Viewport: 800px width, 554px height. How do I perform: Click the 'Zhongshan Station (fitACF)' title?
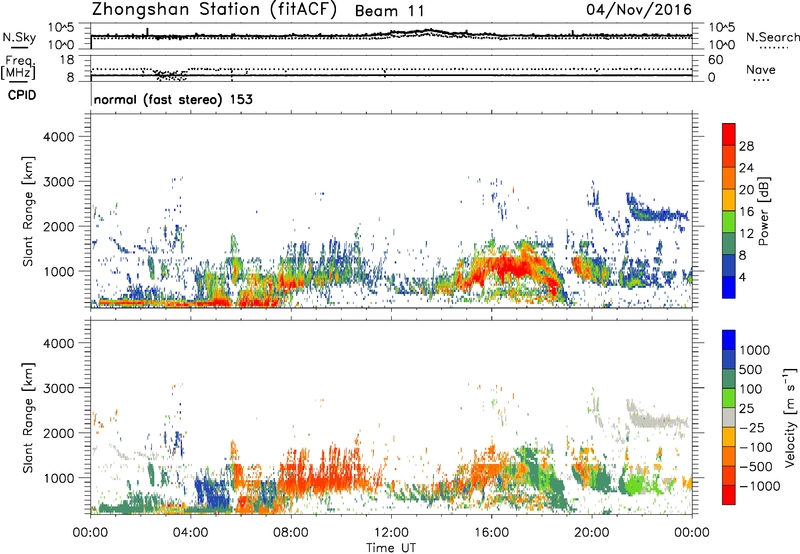pyautogui.click(x=214, y=10)
